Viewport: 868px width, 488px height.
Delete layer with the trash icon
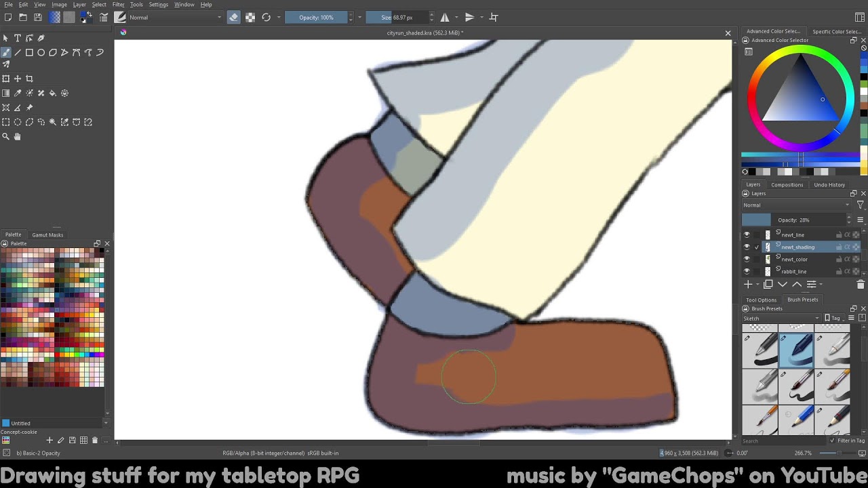pos(861,285)
